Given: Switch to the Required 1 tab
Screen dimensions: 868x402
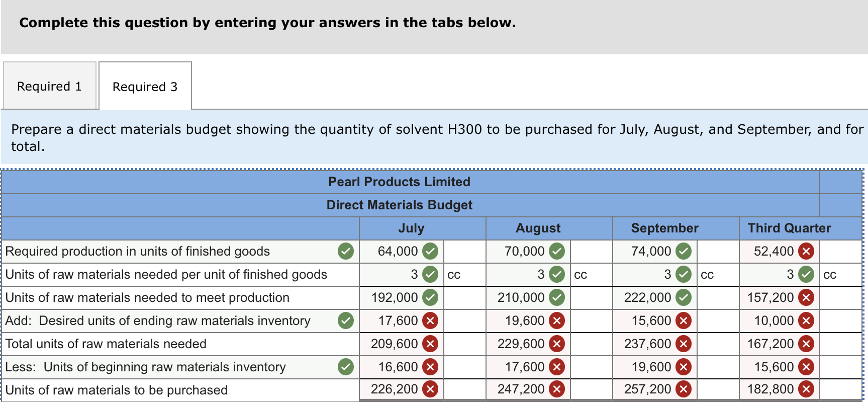Looking at the screenshot, I should click(x=49, y=86).
